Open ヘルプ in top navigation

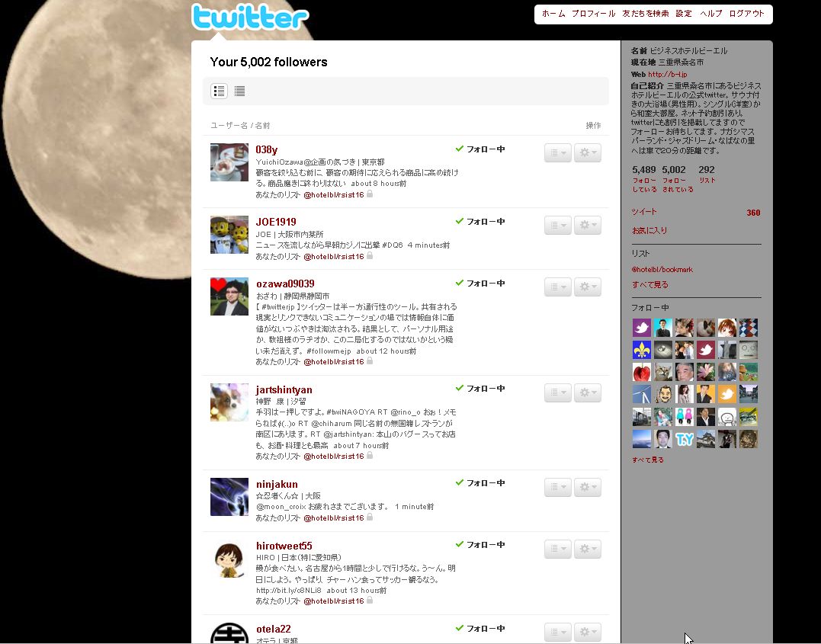711,14
